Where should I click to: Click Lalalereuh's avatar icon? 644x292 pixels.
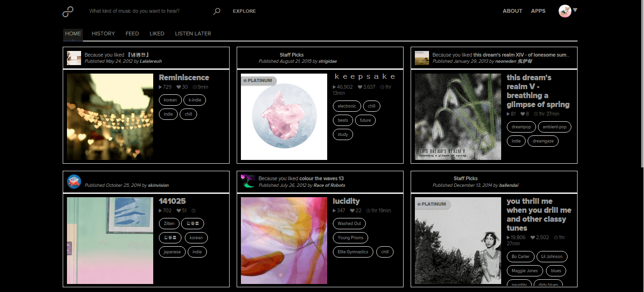(x=74, y=58)
